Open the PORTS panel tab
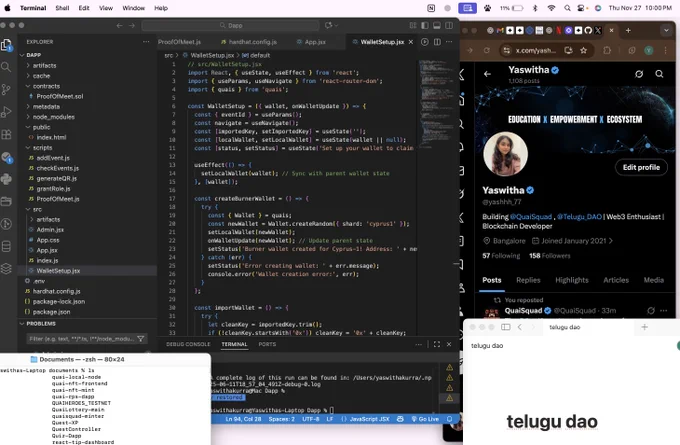Viewport: 680px width, 445px height. click(267, 344)
